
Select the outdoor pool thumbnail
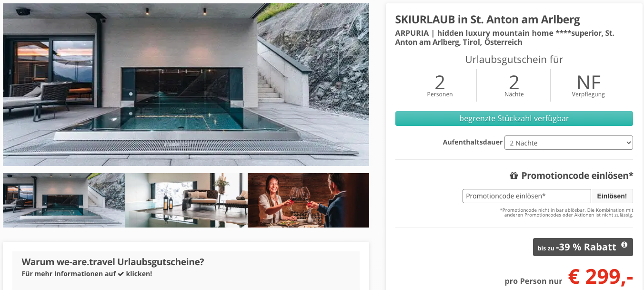pos(64,200)
